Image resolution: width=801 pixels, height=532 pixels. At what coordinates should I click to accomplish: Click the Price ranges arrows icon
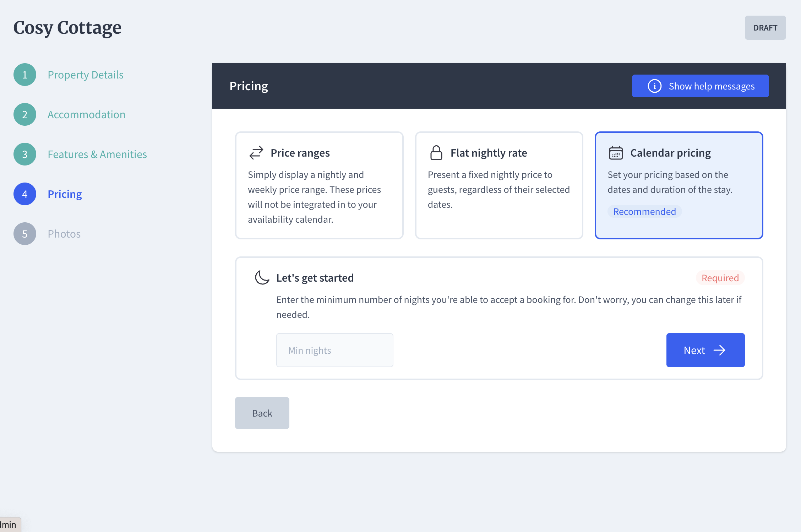(256, 153)
